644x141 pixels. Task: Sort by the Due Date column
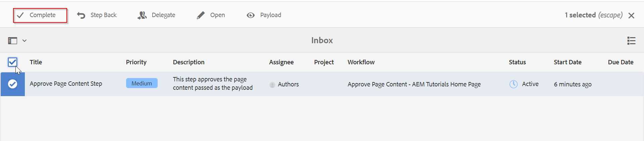tap(621, 62)
